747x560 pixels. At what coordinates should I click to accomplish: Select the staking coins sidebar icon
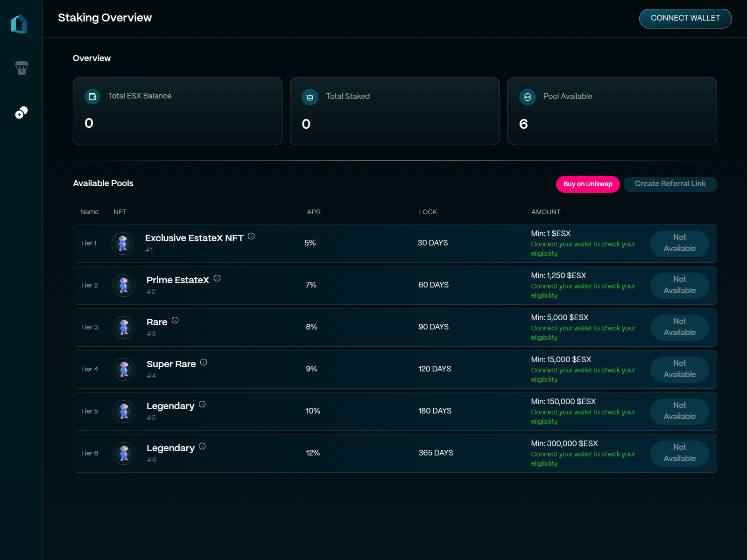pyautogui.click(x=21, y=112)
